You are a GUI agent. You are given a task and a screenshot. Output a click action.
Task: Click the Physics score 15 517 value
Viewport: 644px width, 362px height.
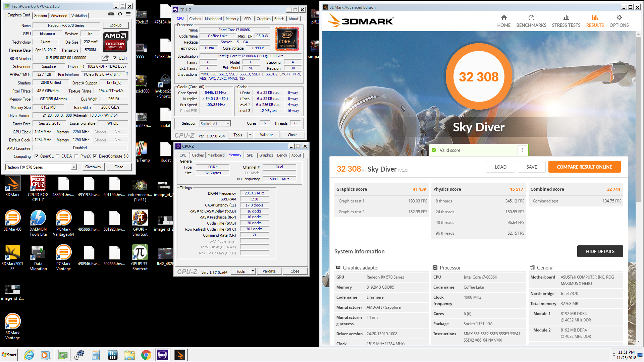tap(517, 189)
